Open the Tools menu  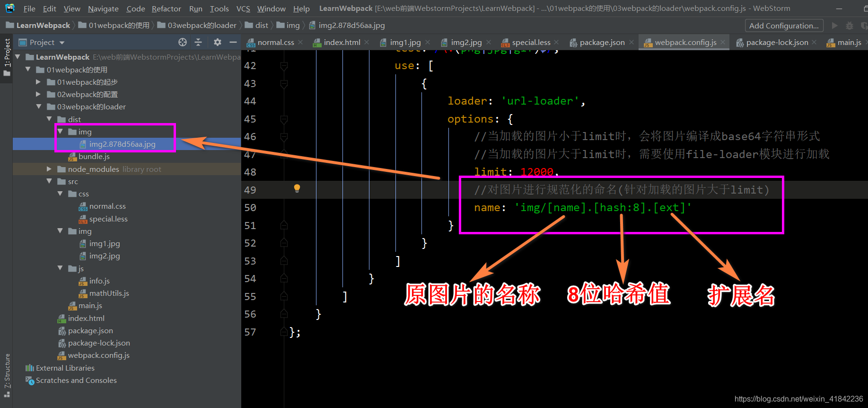click(x=219, y=9)
